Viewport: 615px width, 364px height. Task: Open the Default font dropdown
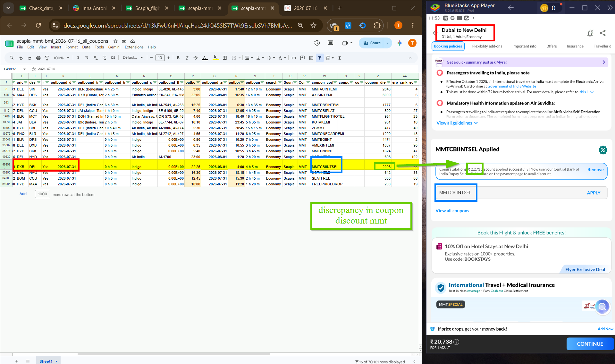click(133, 58)
